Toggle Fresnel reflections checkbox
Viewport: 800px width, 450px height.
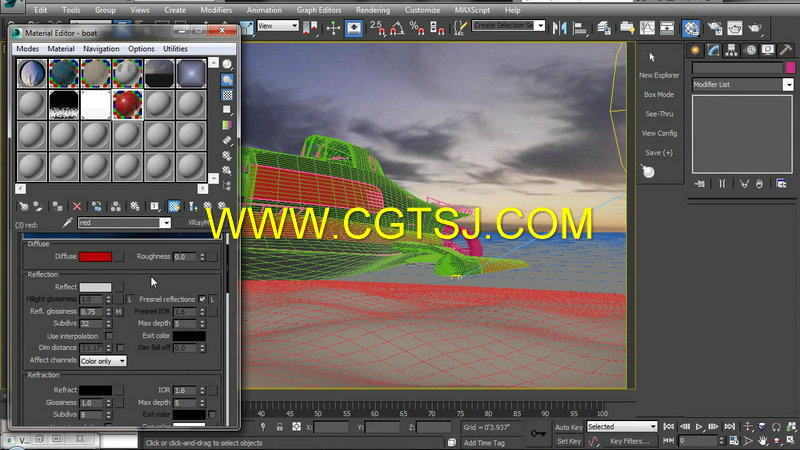202,299
